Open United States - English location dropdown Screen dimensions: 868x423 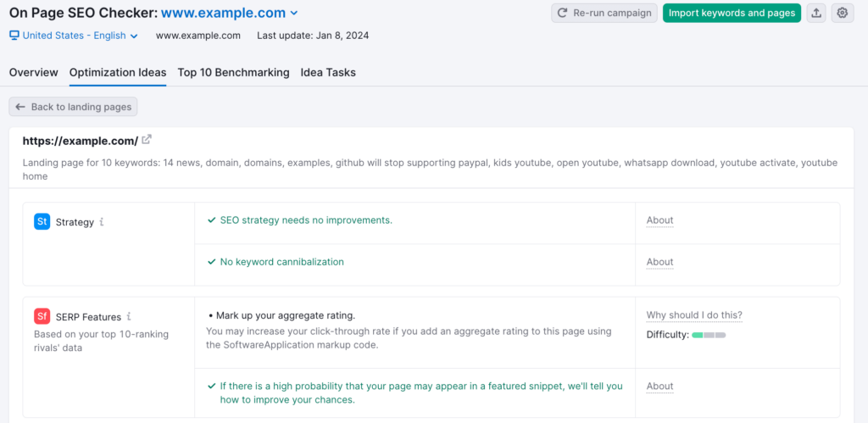[74, 36]
